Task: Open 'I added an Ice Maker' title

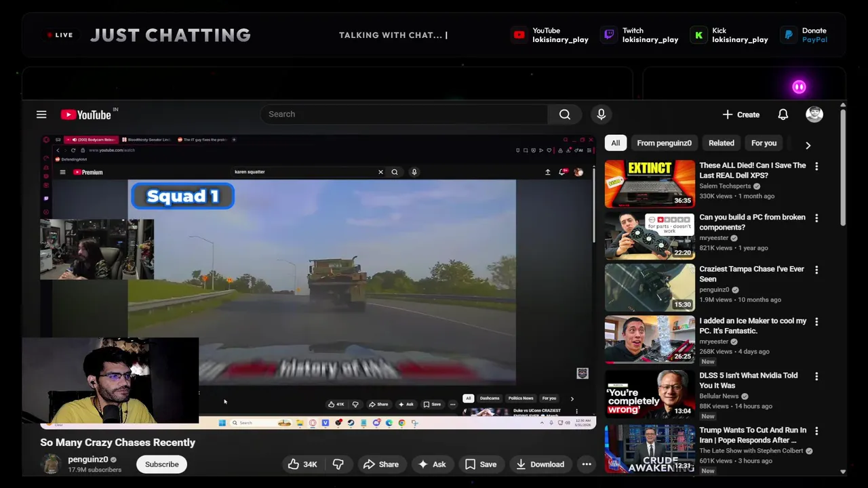Action: (x=753, y=326)
